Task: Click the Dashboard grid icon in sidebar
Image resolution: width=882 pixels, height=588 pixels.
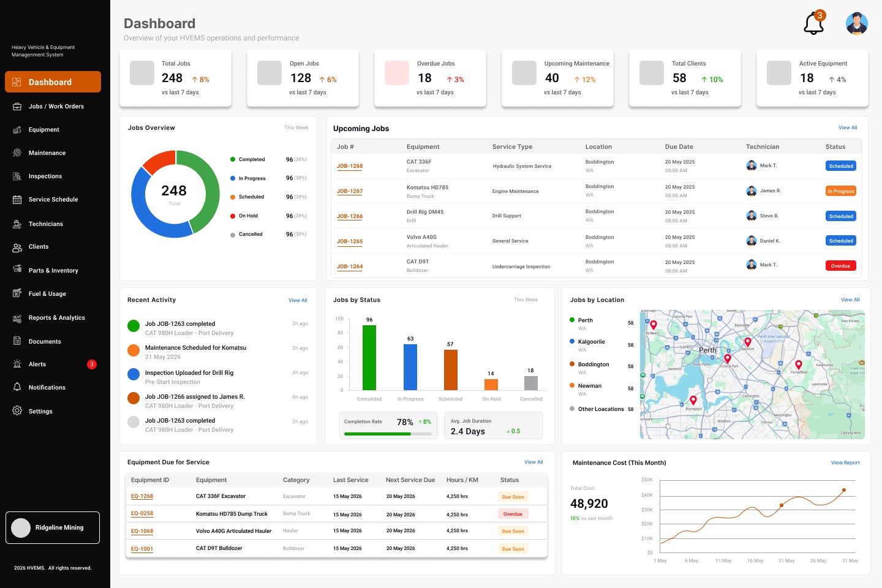Action: point(17,82)
